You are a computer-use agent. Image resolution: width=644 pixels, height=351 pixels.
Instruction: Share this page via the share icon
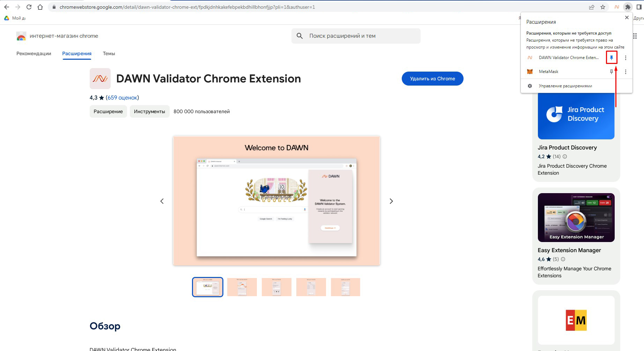point(592,7)
